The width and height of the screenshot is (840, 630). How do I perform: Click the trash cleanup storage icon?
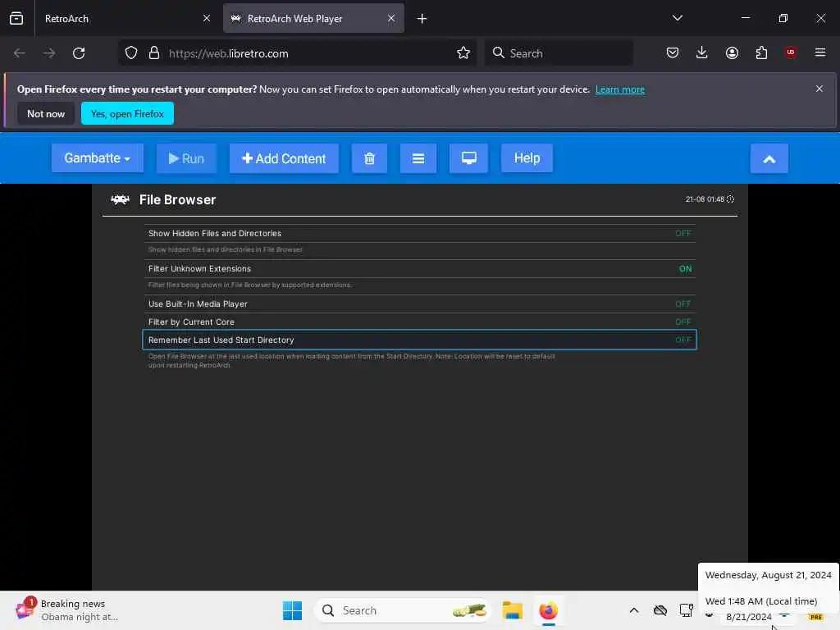[369, 158]
